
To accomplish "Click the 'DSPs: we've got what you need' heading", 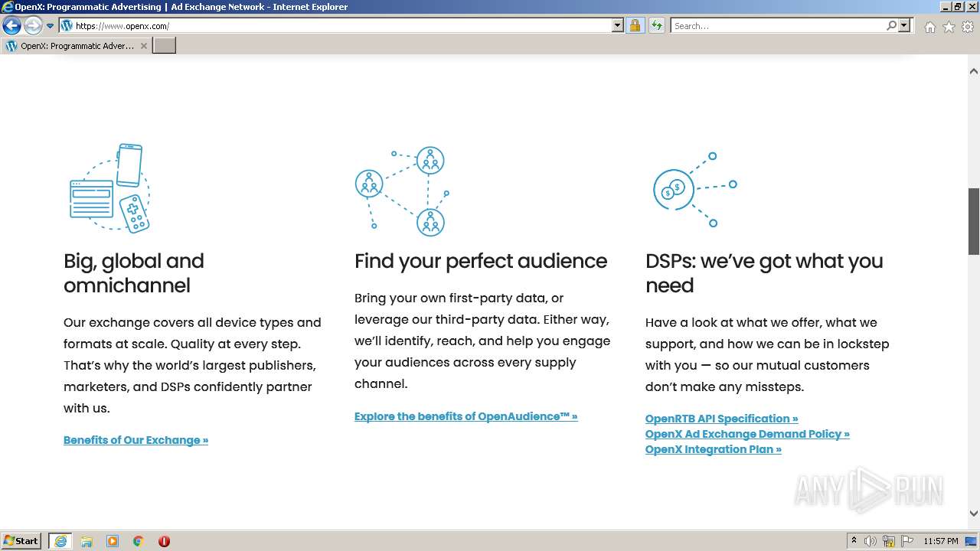I will coord(764,273).
